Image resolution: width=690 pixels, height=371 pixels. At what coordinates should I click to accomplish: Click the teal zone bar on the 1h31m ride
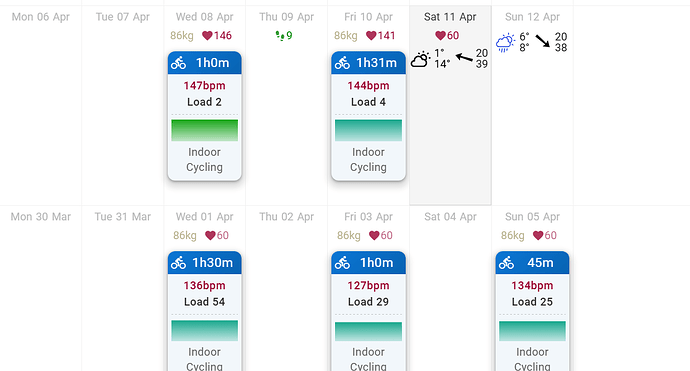pos(368,130)
